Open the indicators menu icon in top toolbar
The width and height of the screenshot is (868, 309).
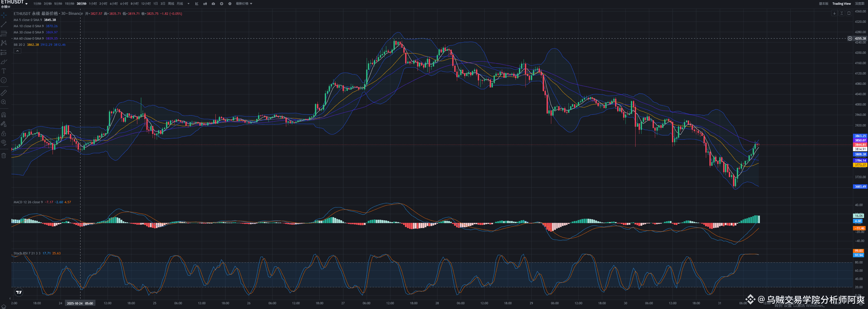pyautogui.click(x=197, y=4)
